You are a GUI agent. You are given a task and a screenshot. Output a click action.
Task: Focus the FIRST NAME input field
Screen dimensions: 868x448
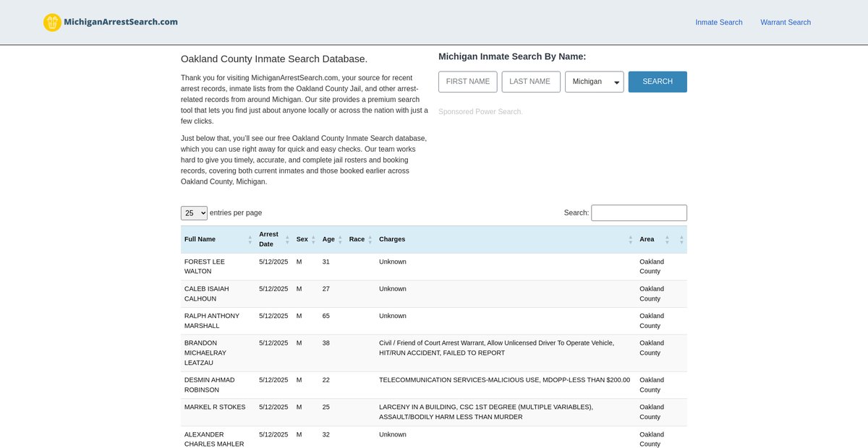[x=467, y=82]
